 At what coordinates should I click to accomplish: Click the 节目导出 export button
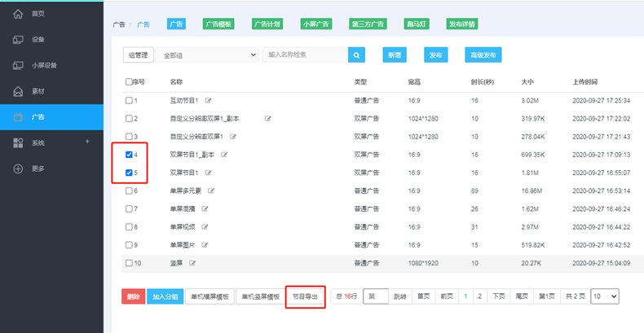[306, 296]
